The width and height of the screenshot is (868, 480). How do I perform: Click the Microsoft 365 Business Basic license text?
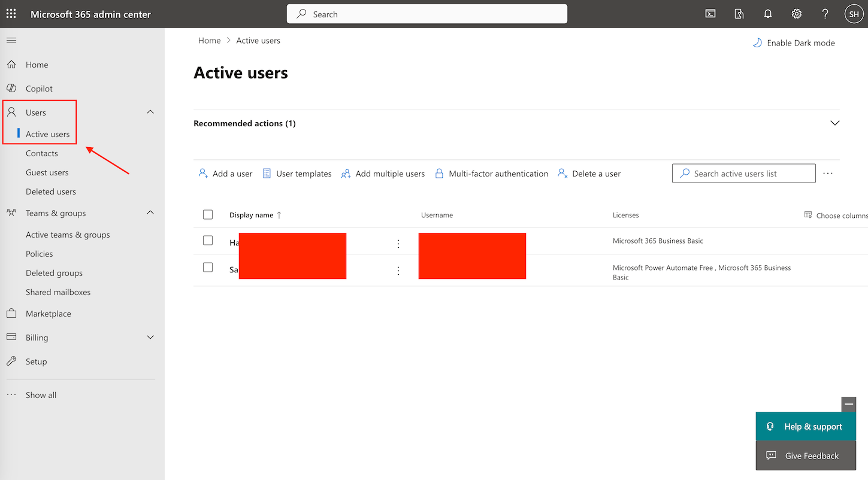pyautogui.click(x=658, y=241)
